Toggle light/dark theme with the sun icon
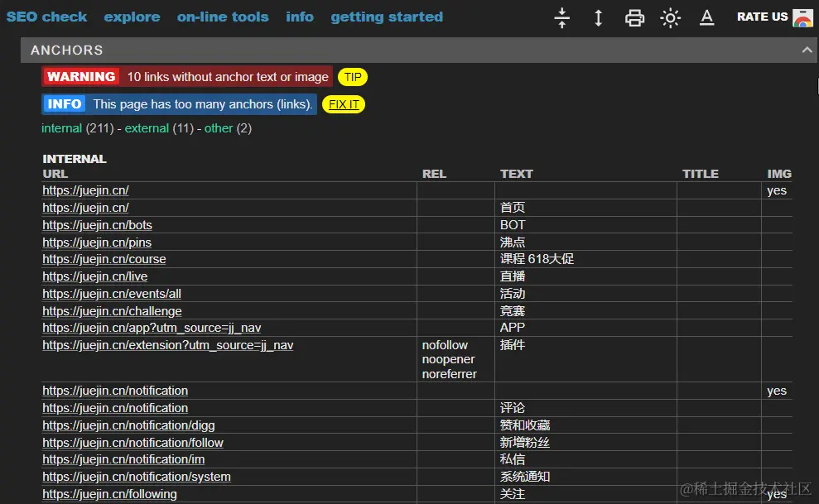This screenshot has height=504, width=819. (670, 17)
